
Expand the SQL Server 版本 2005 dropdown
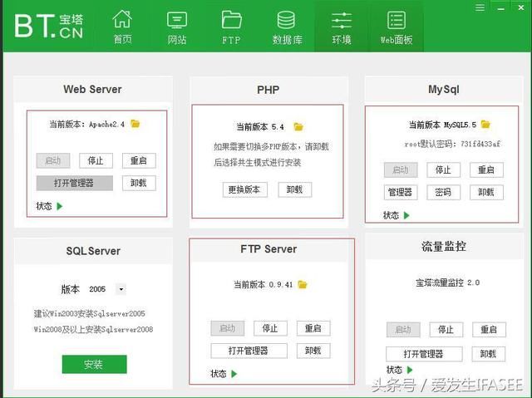coord(121,289)
